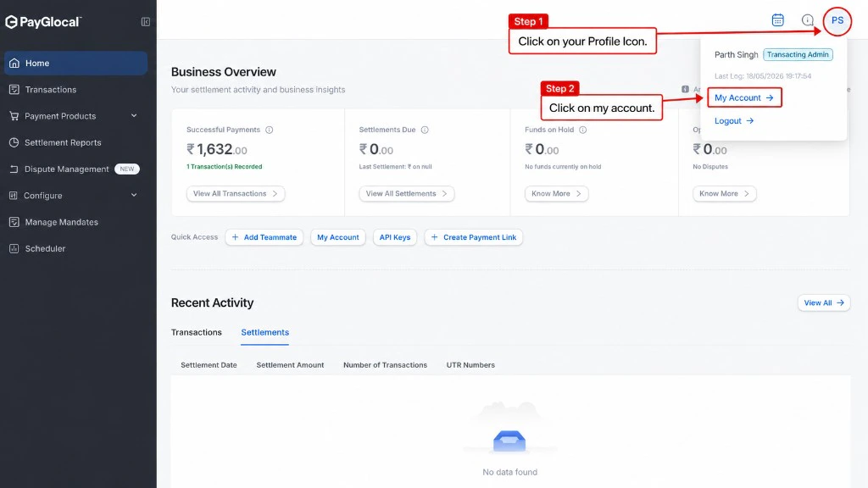Click the Manage Mandates icon

click(x=14, y=222)
